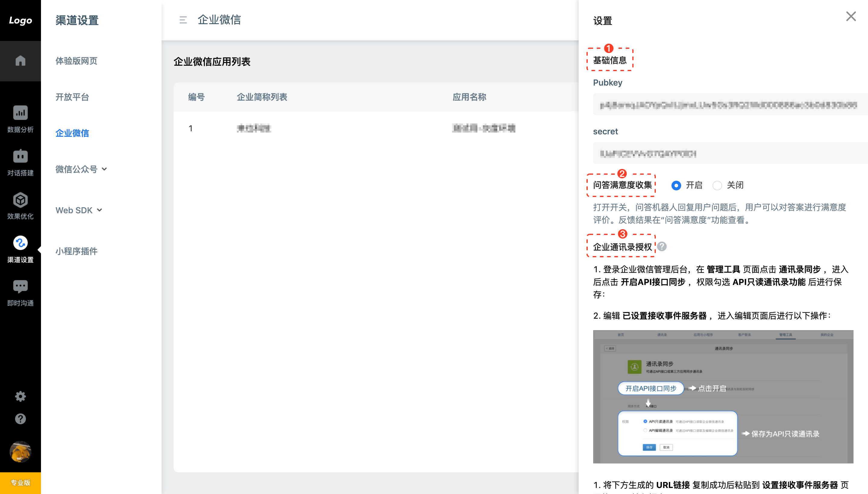The height and width of the screenshot is (494, 868).
Task: Click the 渠道设置 sidebar panel title
Action: 77,20
